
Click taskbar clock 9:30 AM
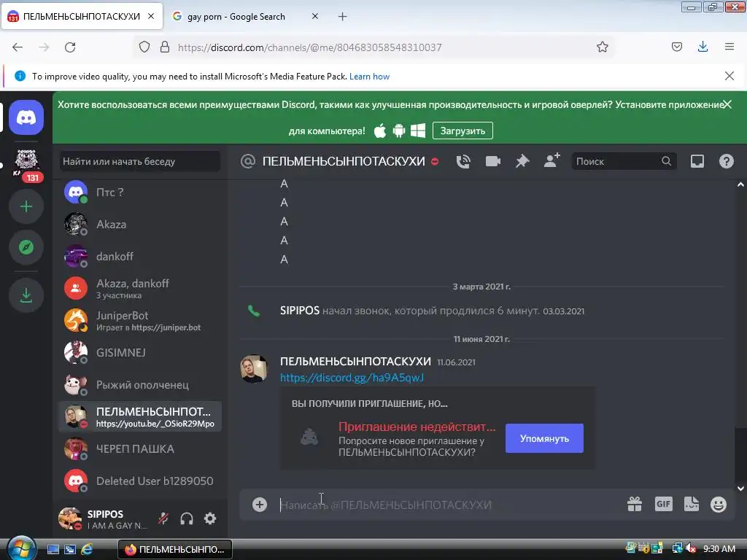click(719, 548)
